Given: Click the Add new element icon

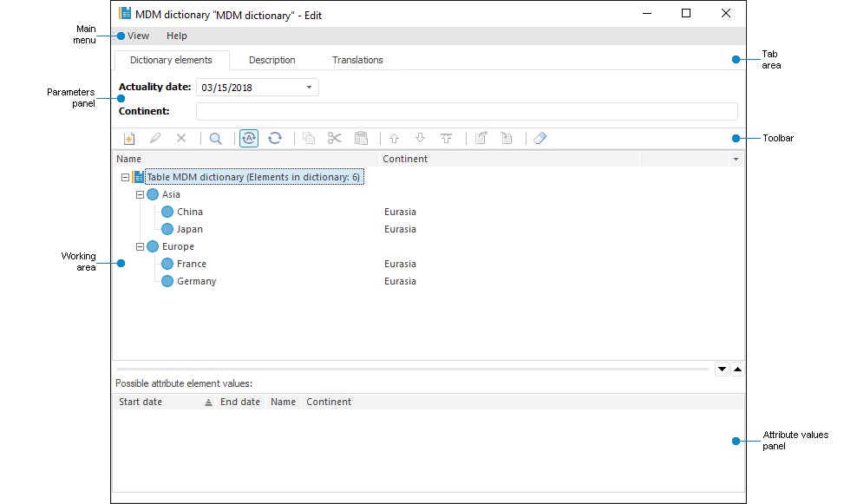Looking at the screenshot, I should pos(129,139).
